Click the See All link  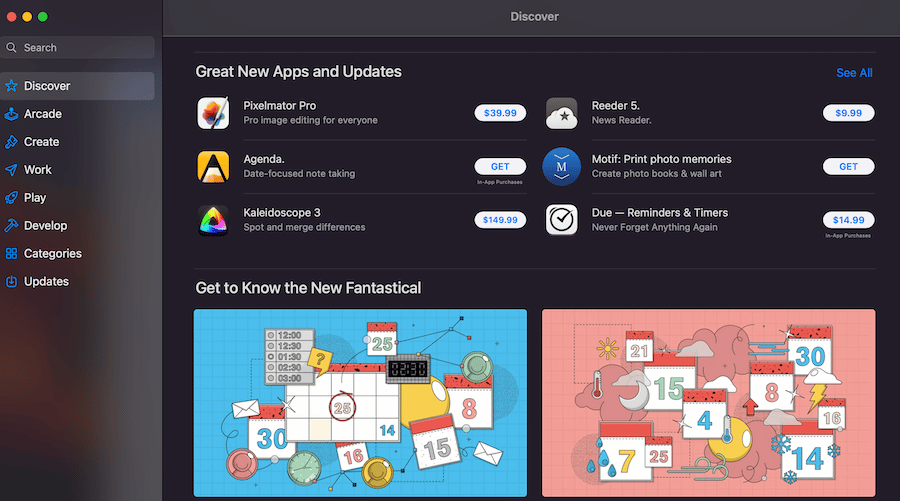click(854, 73)
